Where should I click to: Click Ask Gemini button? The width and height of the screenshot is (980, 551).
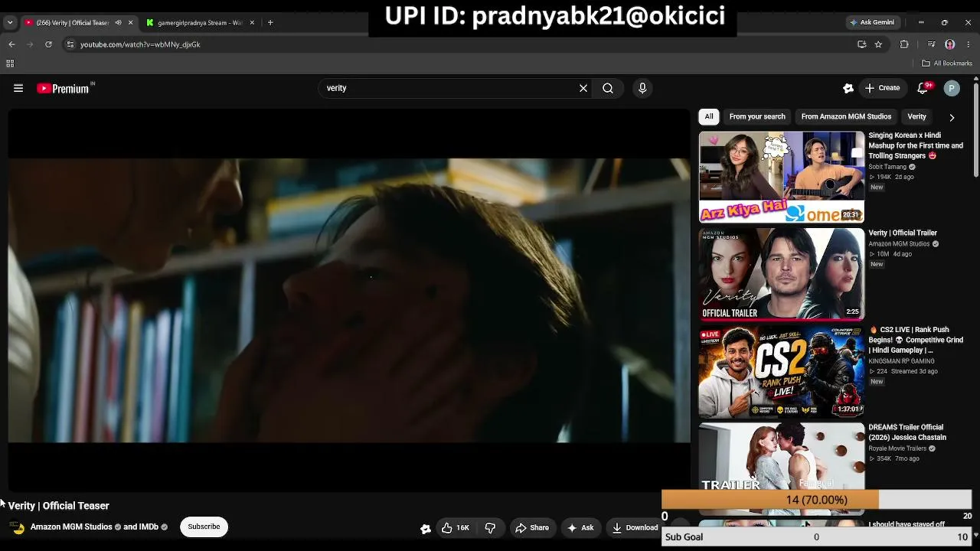(872, 22)
